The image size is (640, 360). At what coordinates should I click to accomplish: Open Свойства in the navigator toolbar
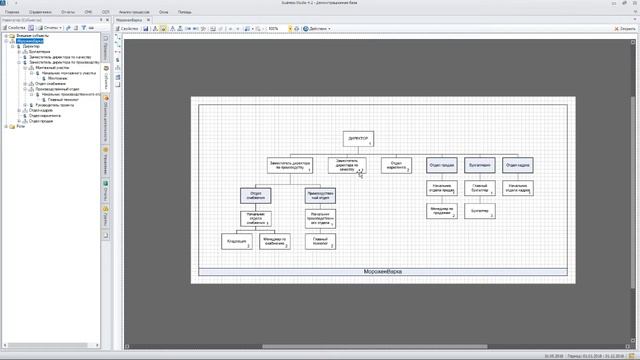[x=14, y=28]
